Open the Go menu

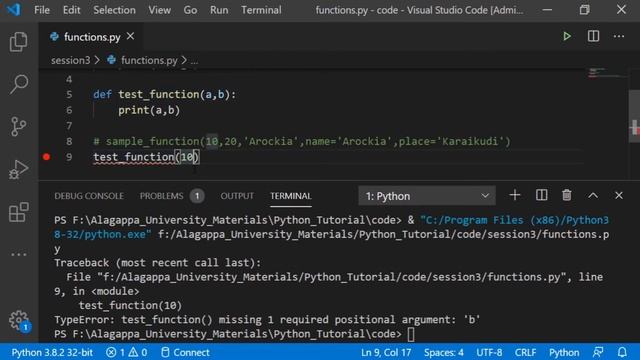point(190,10)
